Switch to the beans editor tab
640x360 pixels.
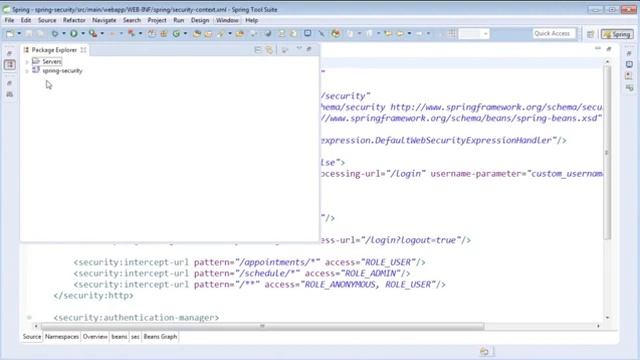119,337
